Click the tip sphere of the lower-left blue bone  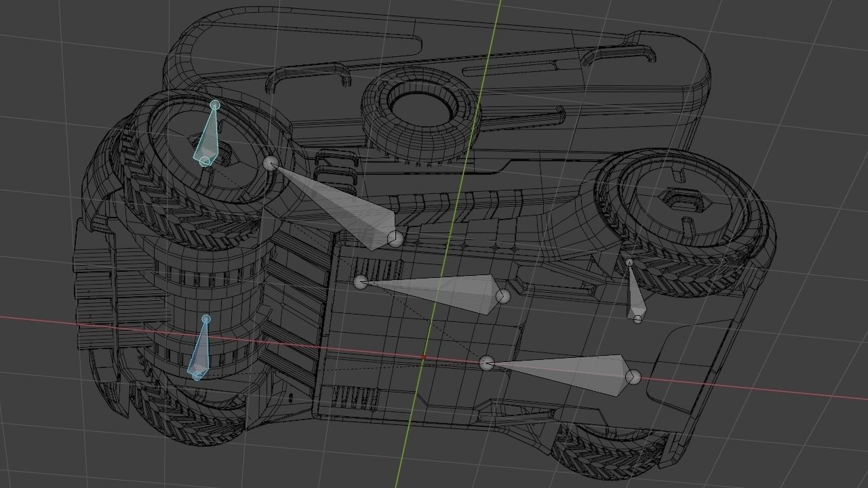coord(206,319)
